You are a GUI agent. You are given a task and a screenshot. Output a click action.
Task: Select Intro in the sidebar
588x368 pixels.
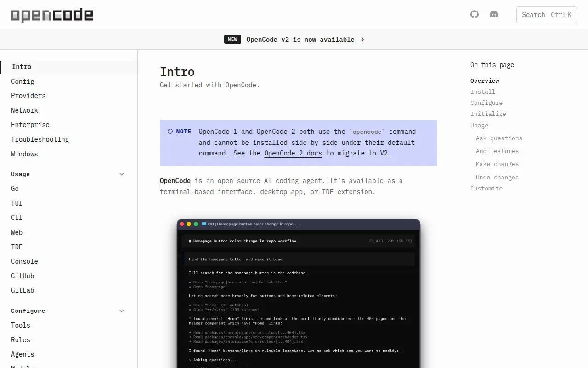tap(69, 67)
